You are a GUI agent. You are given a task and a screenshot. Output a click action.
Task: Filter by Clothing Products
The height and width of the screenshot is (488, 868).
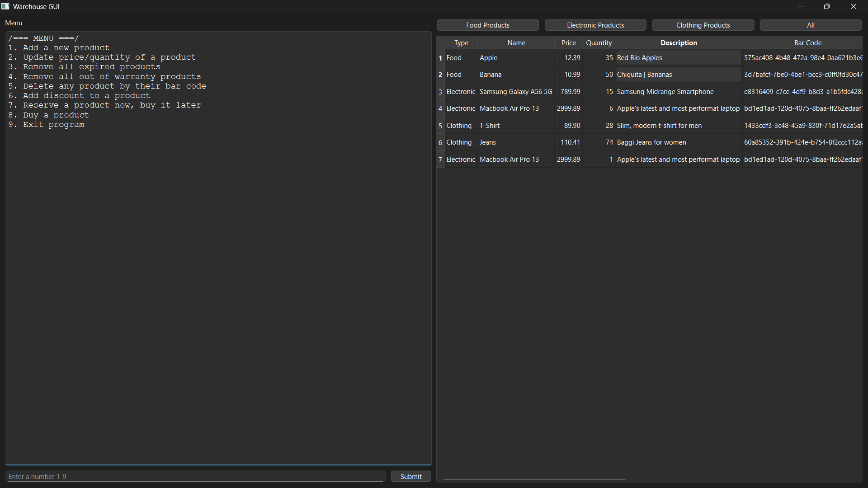(703, 25)
